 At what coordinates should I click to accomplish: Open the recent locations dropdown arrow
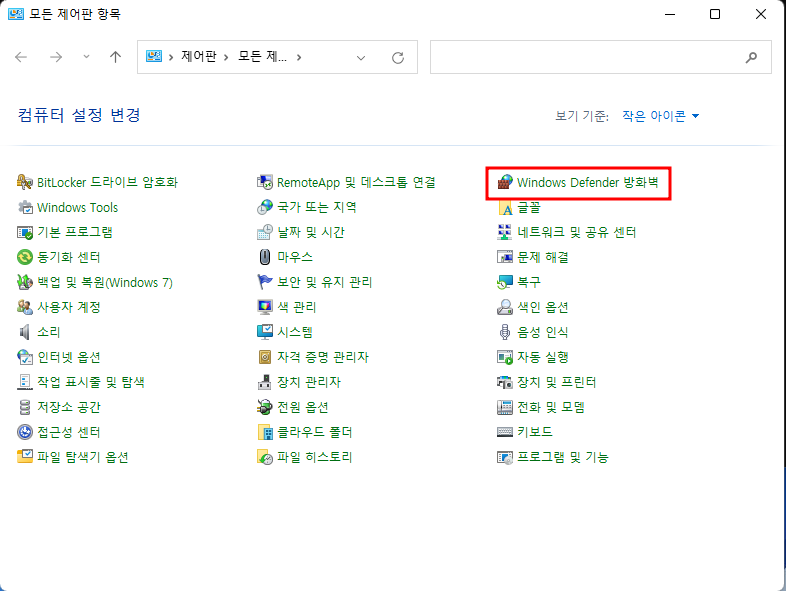coord(86,57)
